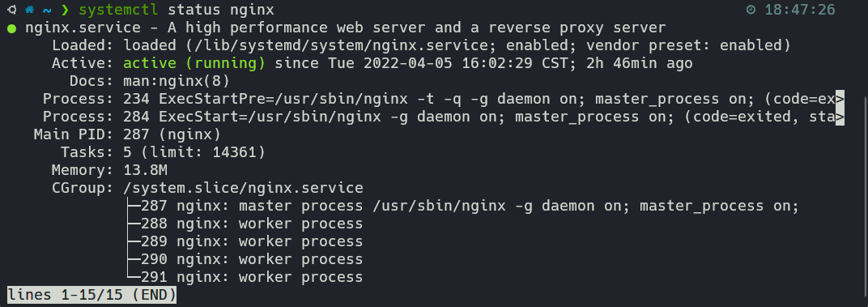The image size is (868, 307).
Task: Click the CGroup path /system.slice/nginx.service
Action: pos(243,189)
